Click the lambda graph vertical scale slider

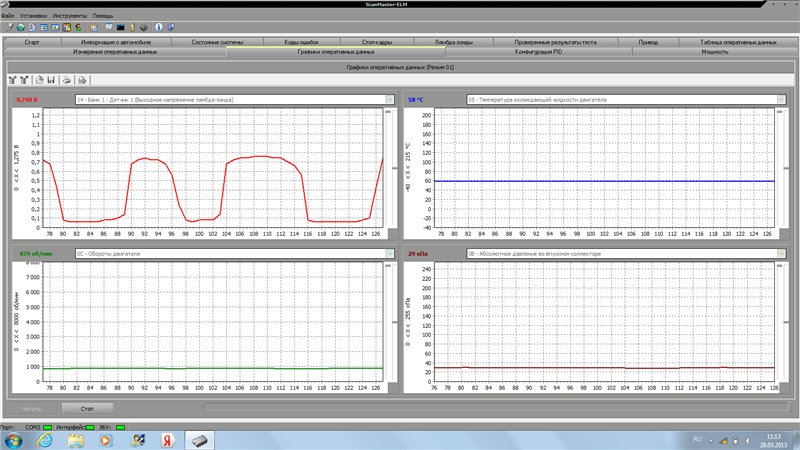(x=389, y=113)
